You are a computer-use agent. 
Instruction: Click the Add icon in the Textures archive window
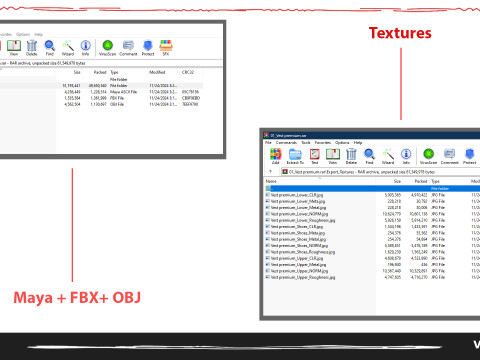click(x=276, y=156)
